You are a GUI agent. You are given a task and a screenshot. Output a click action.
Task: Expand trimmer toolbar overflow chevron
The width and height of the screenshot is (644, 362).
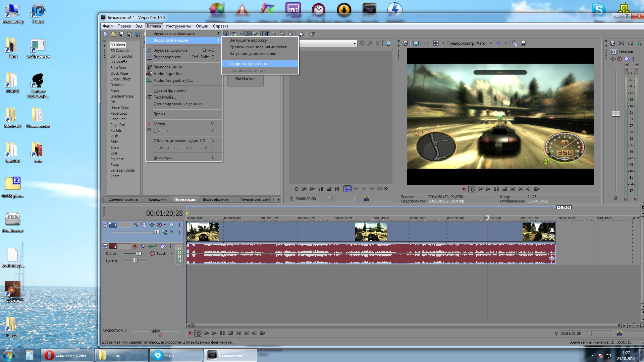click(x=386, y=189)
